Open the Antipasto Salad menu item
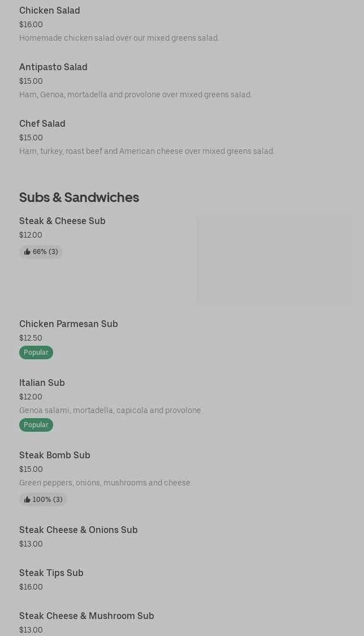Screen dimensions: 364x636 [53, 67]
